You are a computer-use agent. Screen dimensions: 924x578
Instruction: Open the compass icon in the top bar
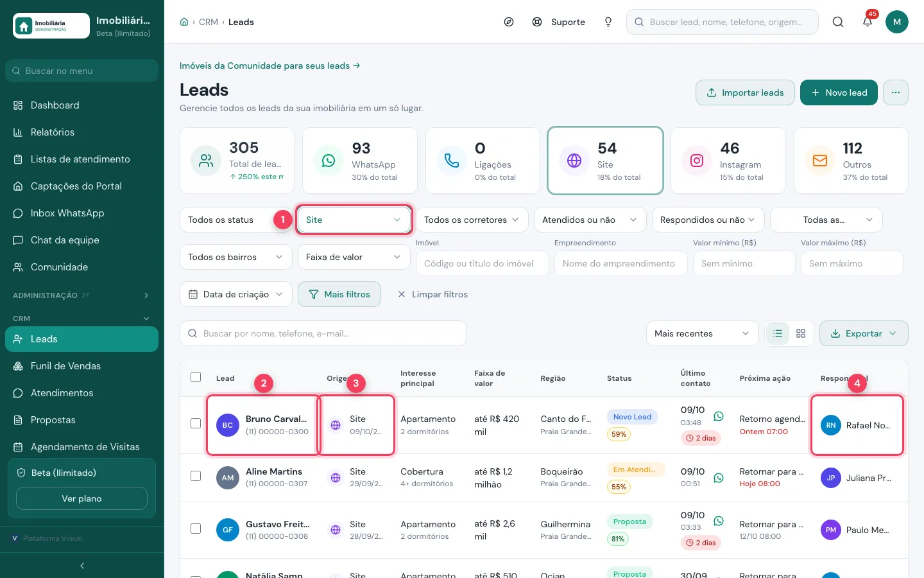click(509, 22)
